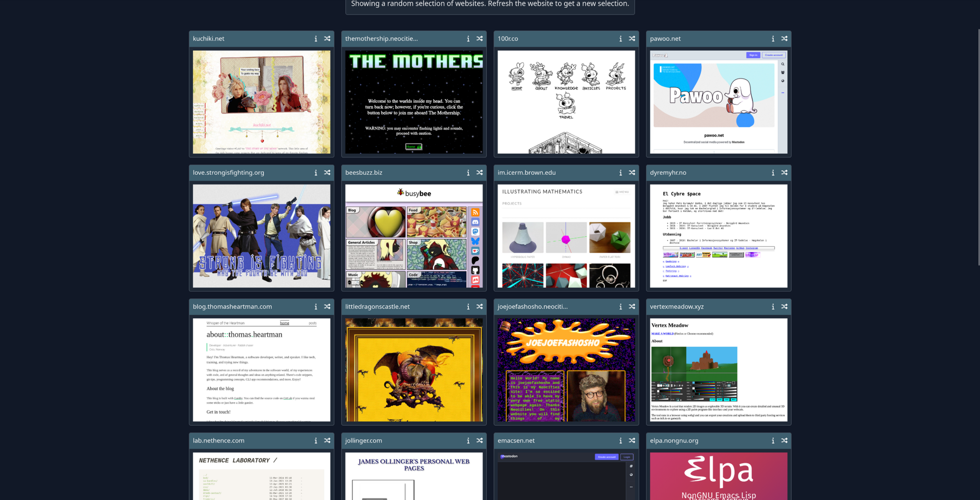Show info for beesbuzz.biz card
The image size is (980, 500).
click(x=468, y=173)
